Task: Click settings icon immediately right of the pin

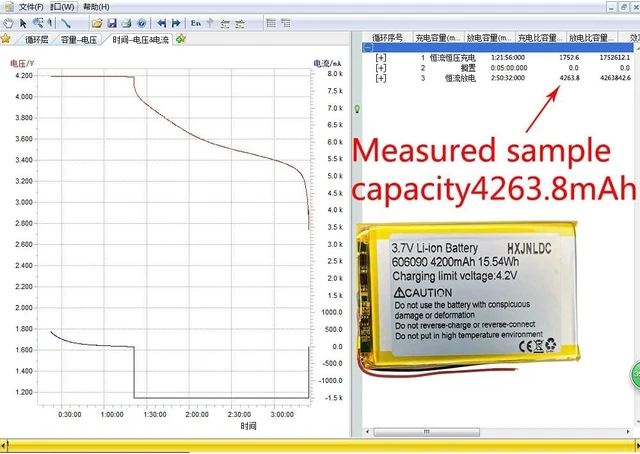Action: pos(225,24)
